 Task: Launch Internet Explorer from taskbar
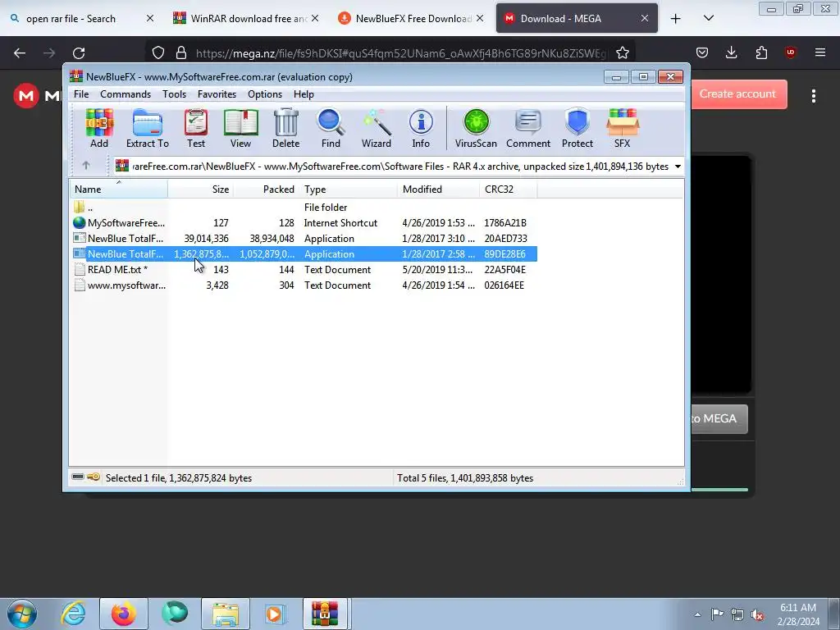(x=73, y=614)
